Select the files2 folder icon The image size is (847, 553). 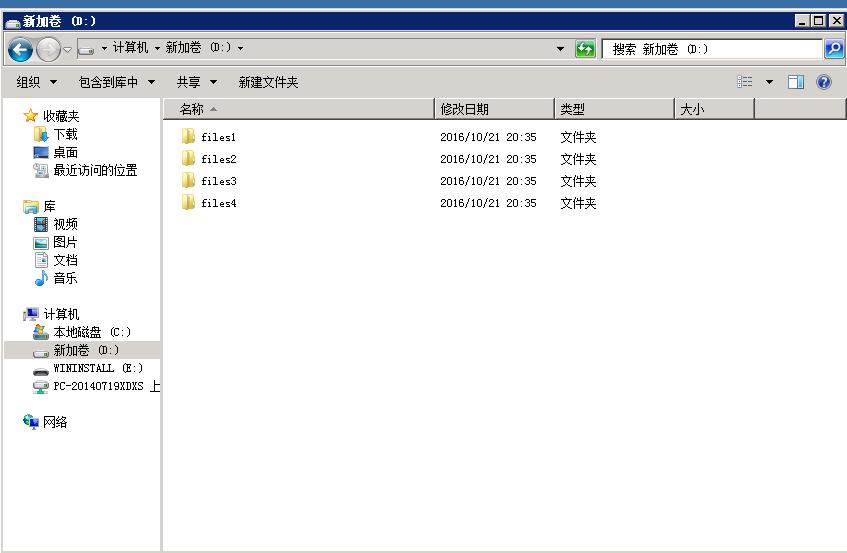tap(188, 158)
